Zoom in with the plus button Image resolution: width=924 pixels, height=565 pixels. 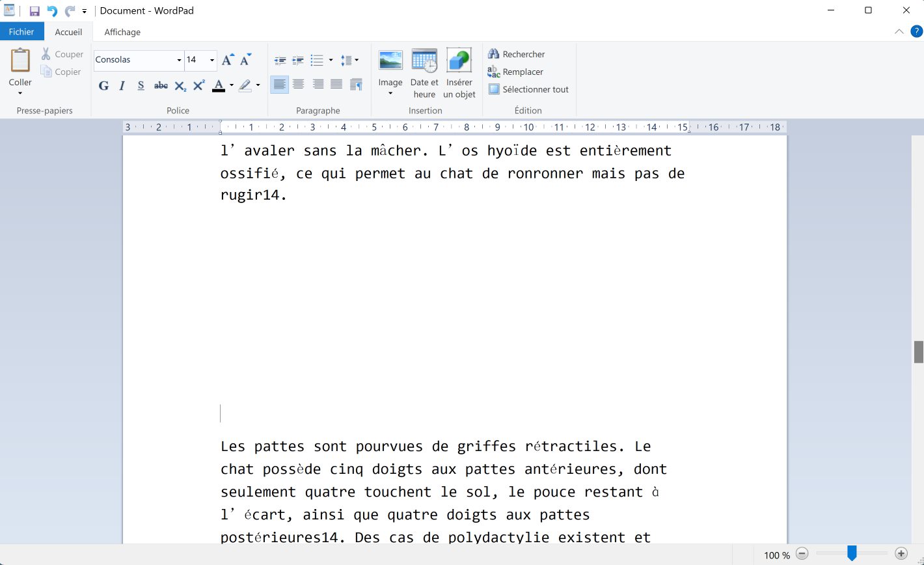click(901, 554)
